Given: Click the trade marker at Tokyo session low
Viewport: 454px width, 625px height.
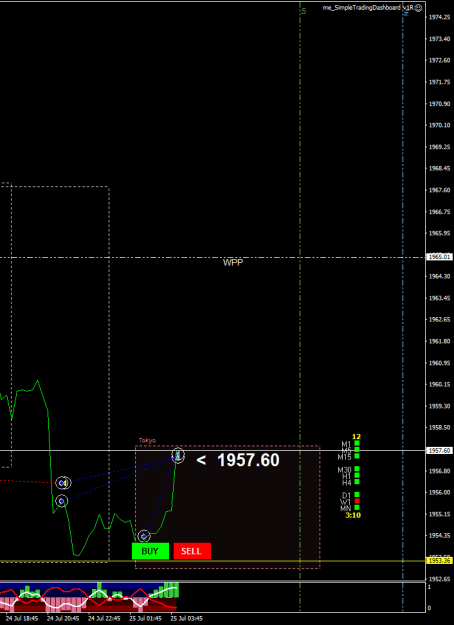Looking at the screenshot, I should (144, 537).
